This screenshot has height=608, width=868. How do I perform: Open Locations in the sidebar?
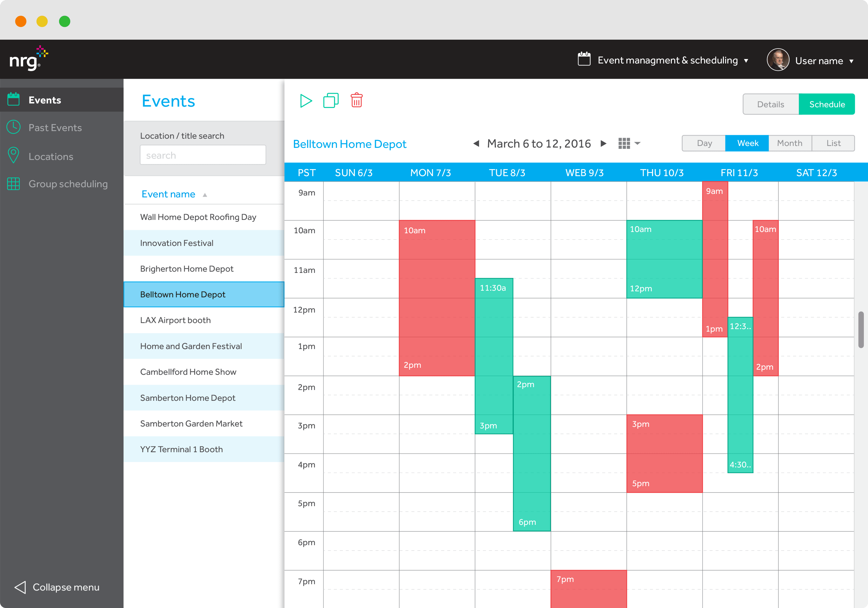[62, 156]
